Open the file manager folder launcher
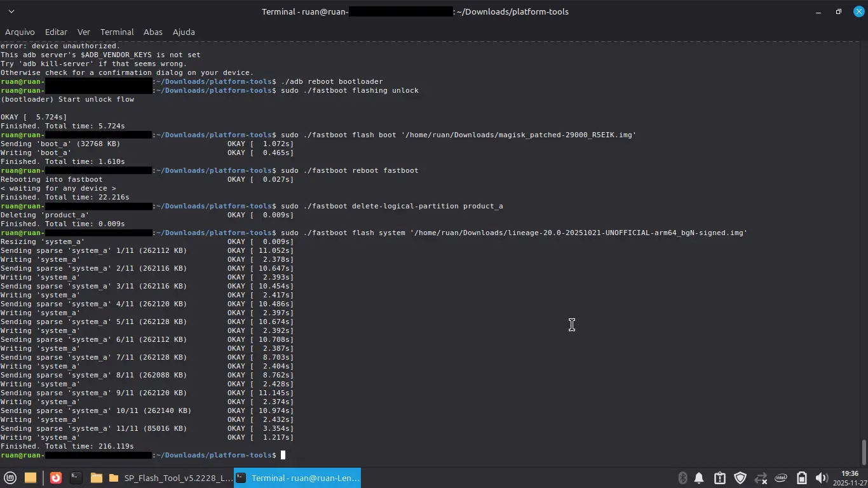This screenshot has height=488, width=868. pos(96,478)
